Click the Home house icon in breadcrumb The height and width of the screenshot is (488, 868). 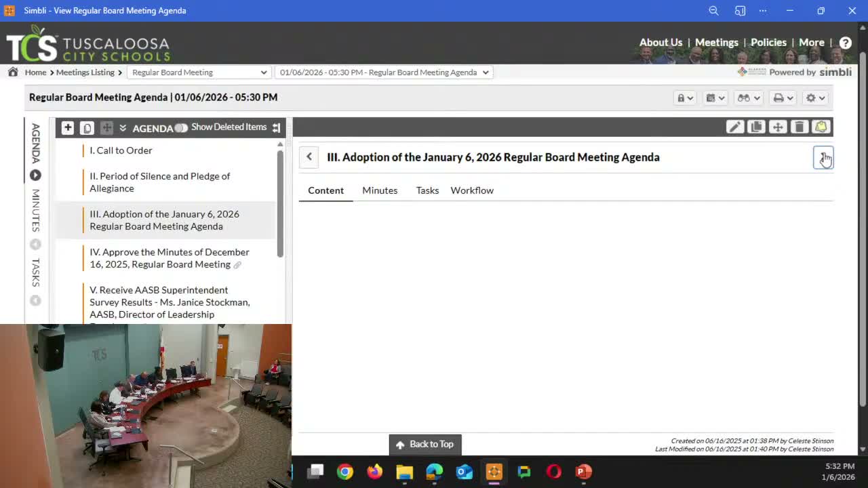pyautogui.click(x=13, y=73)
